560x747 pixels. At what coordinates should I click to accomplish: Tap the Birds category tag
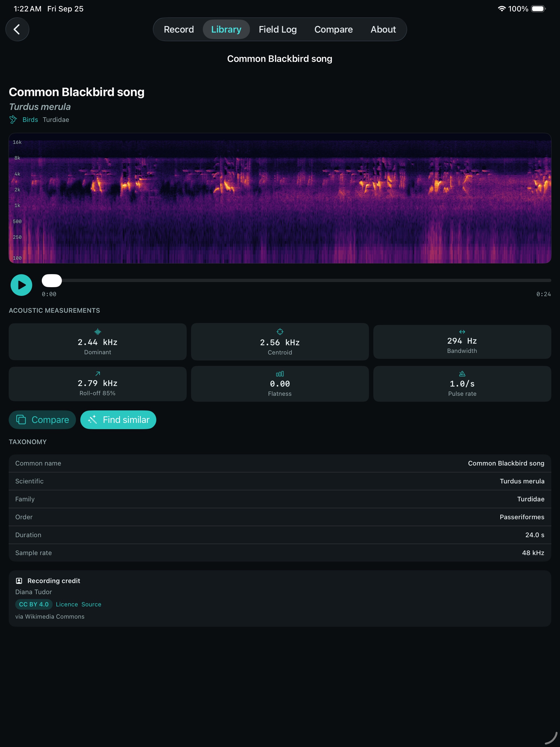30,120
